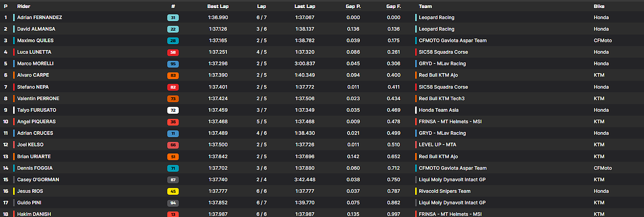
Task: Click red number badge 82
Action: (x=173, y=87)
